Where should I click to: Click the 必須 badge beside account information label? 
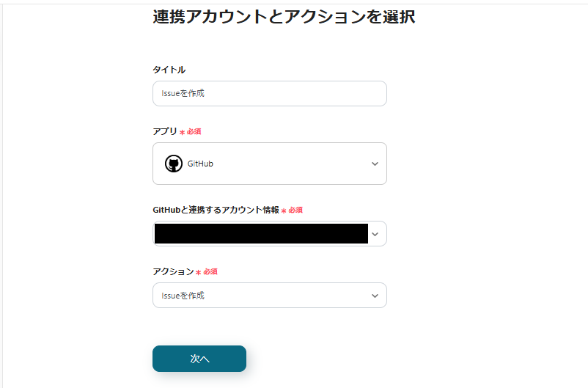coord(295,210)
